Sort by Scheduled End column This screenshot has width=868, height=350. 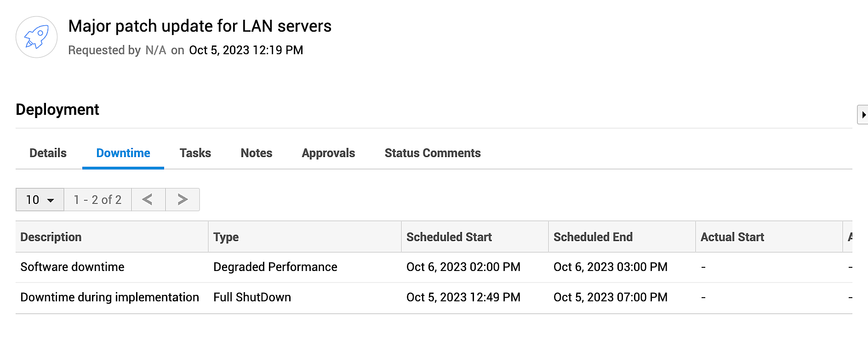pyautogui.click(x=593, y=237)
